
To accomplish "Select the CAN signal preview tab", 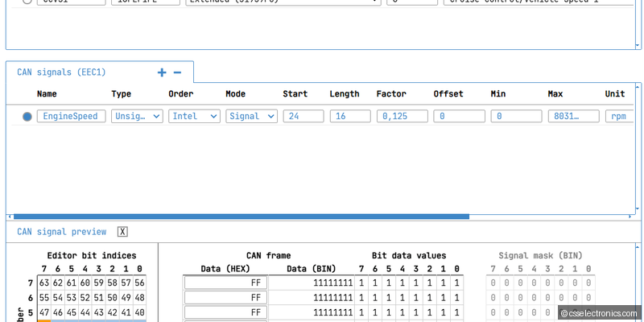I will [62, 232].
